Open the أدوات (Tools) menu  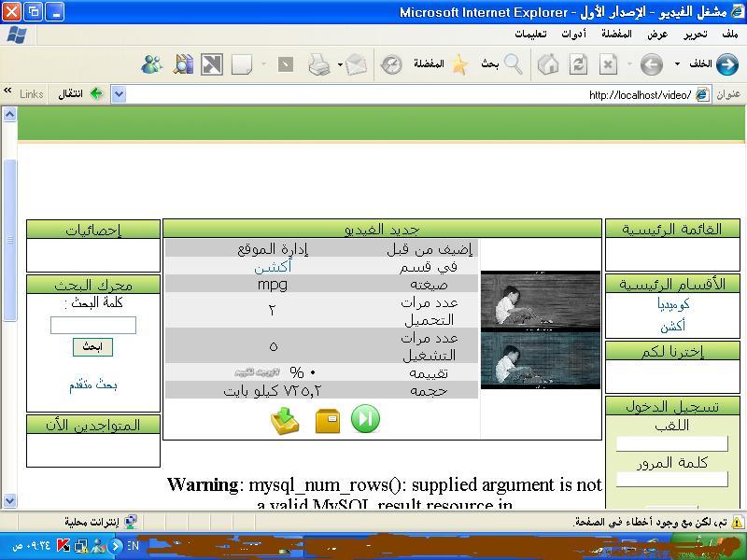click(573, 34)
